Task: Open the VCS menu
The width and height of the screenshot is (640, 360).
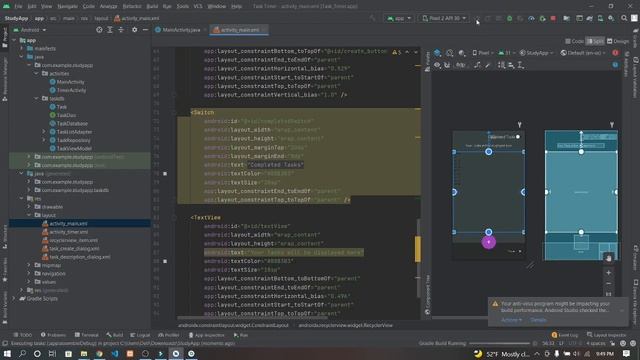Action: coord(198,6)
